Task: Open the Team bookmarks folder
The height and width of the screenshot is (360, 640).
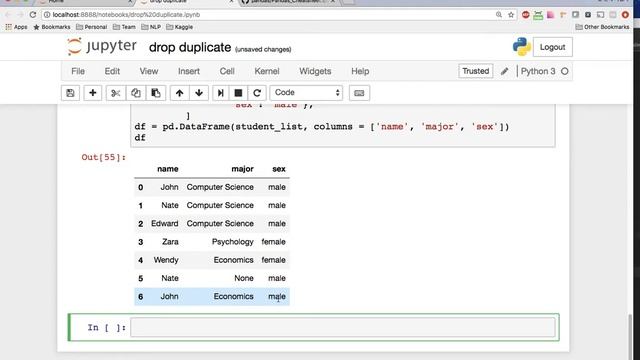Action: click(124, 27)
